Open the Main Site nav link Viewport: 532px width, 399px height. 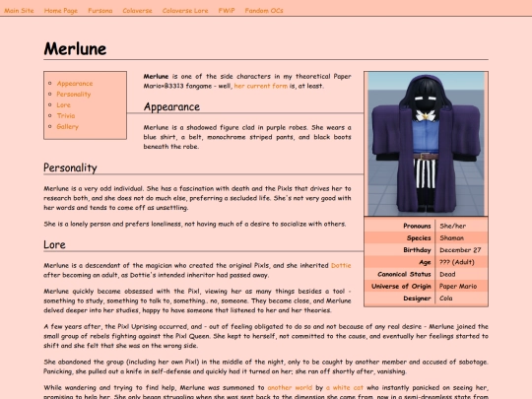(x=19, y=11)
